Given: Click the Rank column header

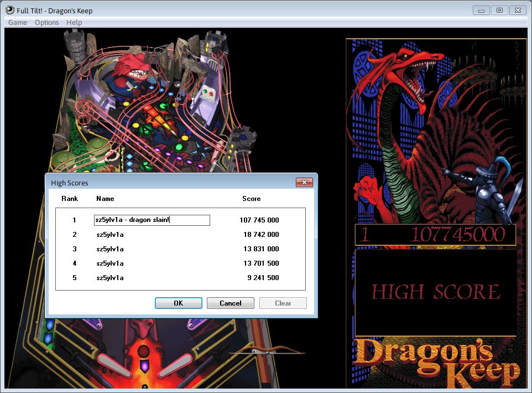Looking at the screenshot, I should click(70, 199).
